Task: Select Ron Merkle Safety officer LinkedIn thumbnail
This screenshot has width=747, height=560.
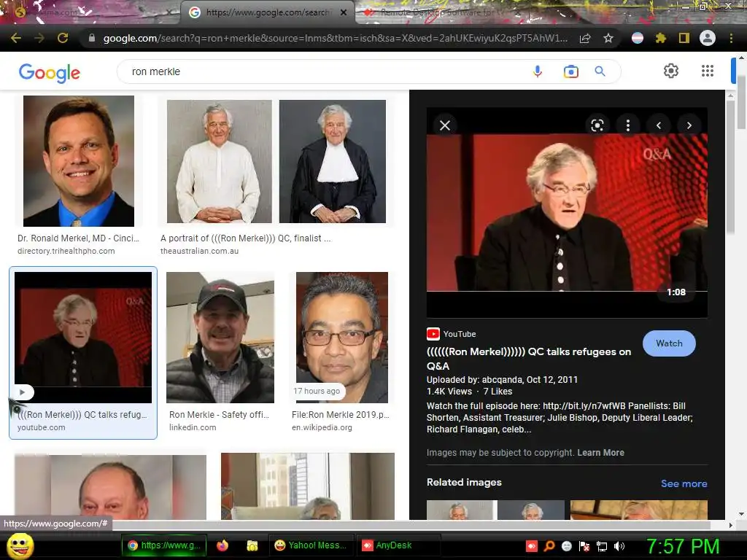Action: pyautogui.click(x=220, y=338)
